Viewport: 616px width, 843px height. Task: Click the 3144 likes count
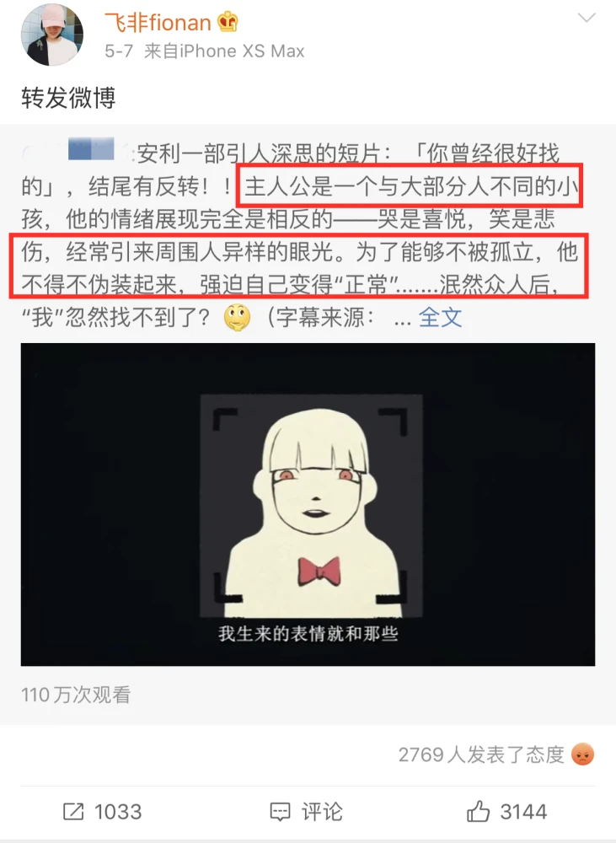(523, 812)
